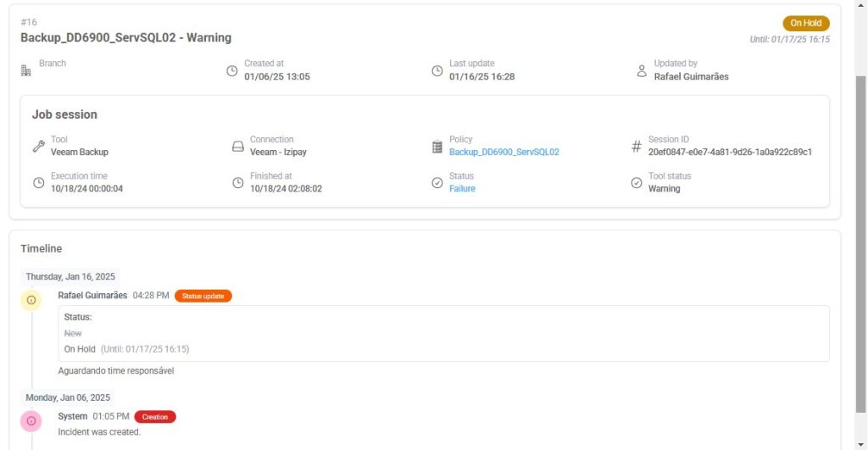Click the Connection drive icon
Viewport: 868px width, 450px height.
(237, 146)
